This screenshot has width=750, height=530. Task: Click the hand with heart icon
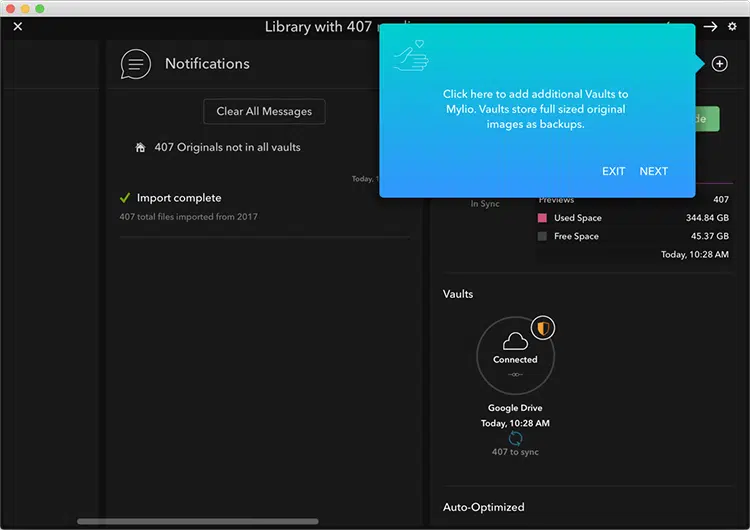point(411,55)
